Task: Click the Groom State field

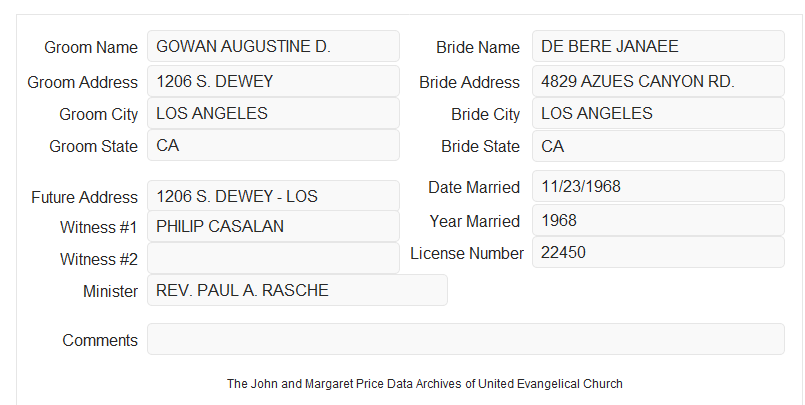Action: point(273,145)
